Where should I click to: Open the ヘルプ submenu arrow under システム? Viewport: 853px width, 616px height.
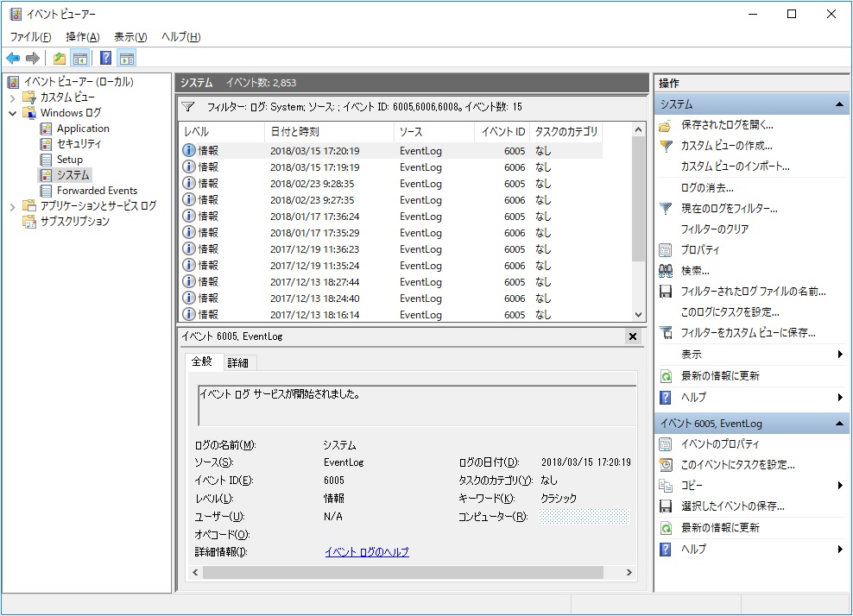point(840,398)
